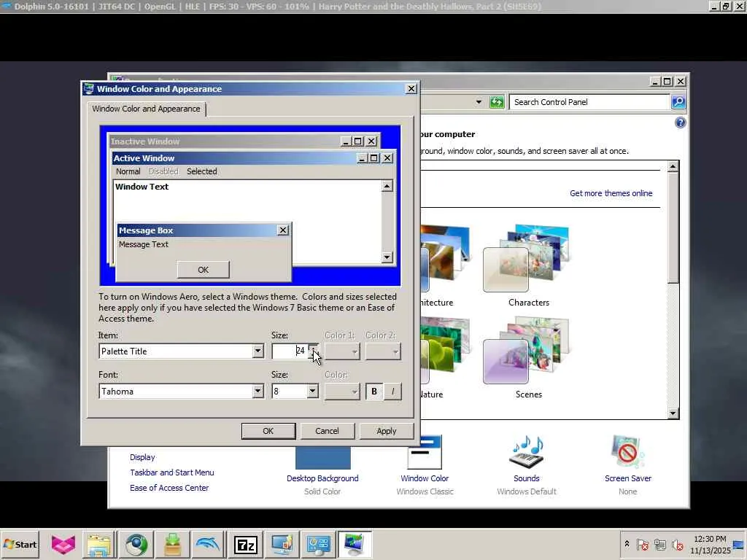Open the Ease of Access Center link
Screen dimensions: 747x560
tap(169, 488)
